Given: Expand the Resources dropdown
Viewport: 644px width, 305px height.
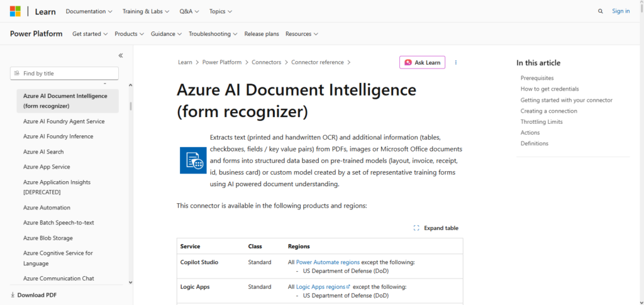Looking at the screenshot, I should [x=302, y=34].
